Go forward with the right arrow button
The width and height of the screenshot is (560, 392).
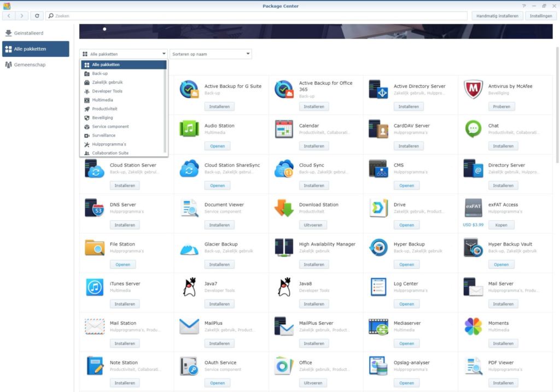[22, 16]
